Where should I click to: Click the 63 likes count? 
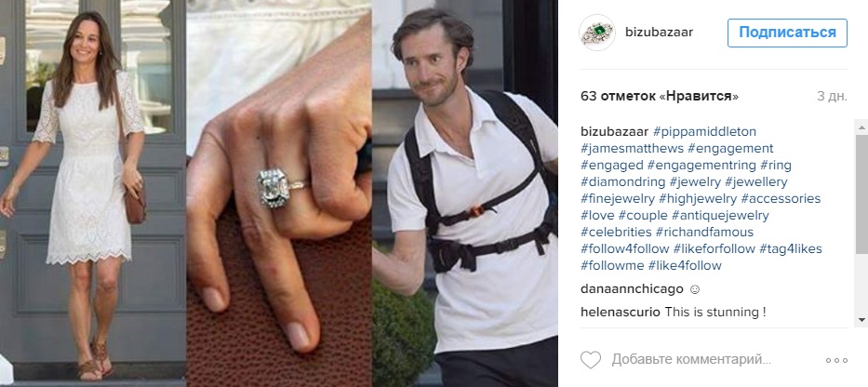[x=660, y=96]
